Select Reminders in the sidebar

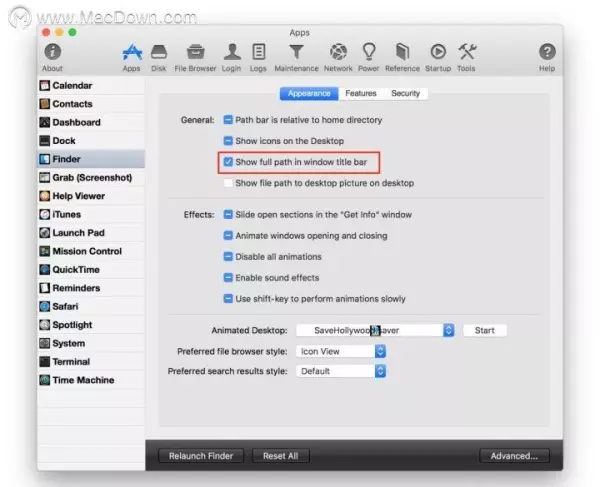(x=91, y=288)
